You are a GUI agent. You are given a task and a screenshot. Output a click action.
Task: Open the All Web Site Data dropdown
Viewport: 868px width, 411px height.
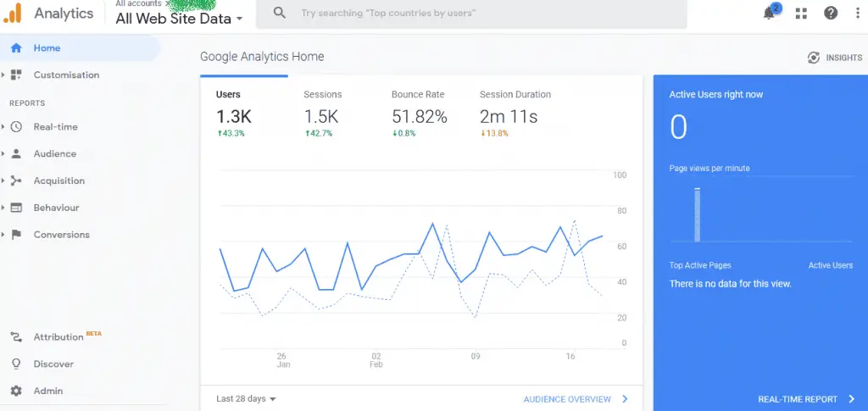click(180, 19)
